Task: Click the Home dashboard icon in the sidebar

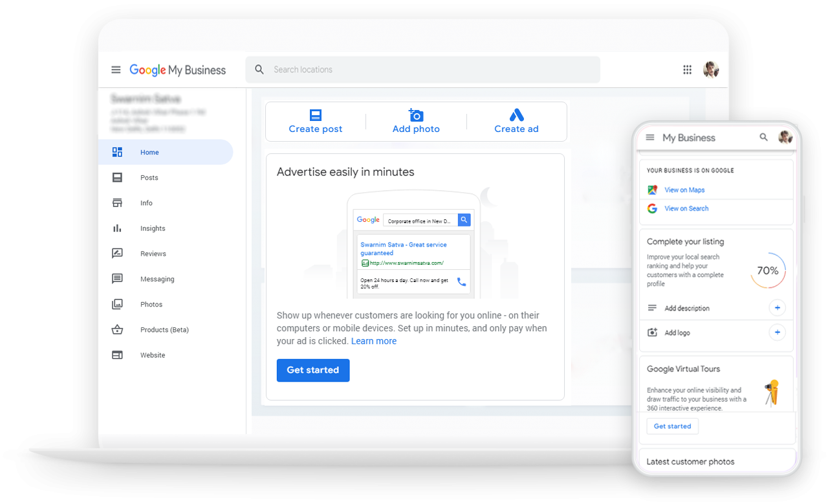Action: pos(117,152)
